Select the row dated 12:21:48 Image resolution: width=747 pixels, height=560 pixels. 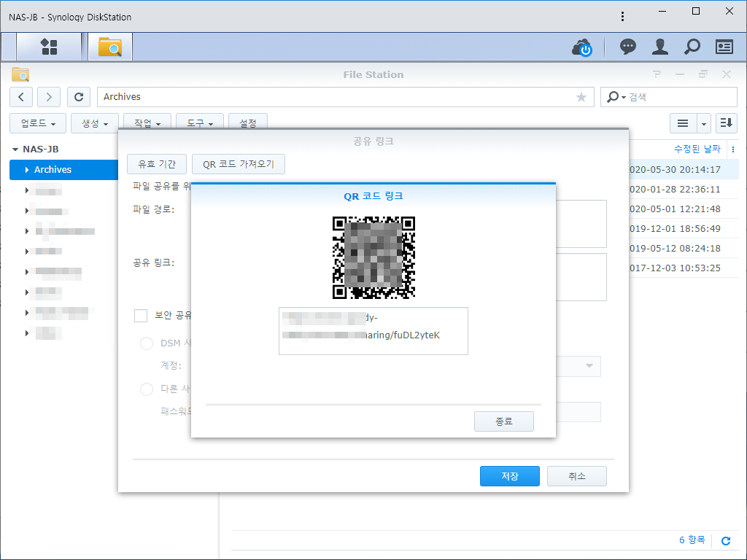pos(684,209)
